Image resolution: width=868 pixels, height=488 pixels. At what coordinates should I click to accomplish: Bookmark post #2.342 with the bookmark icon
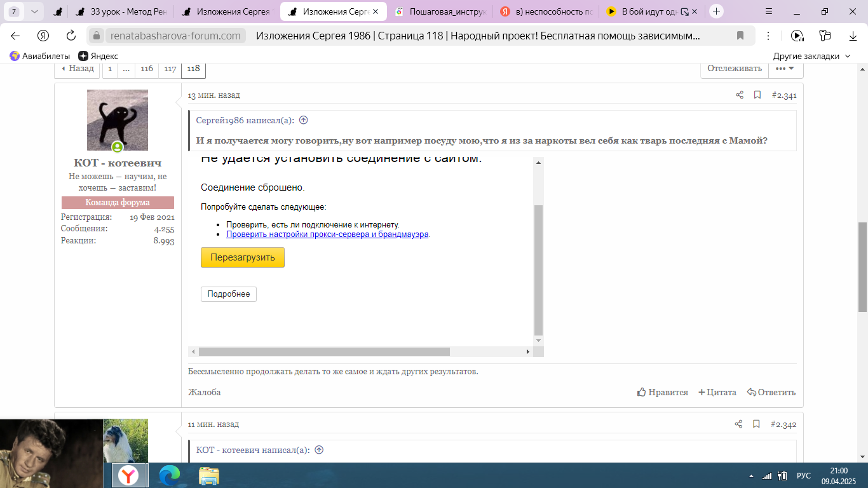coord(756,424)
